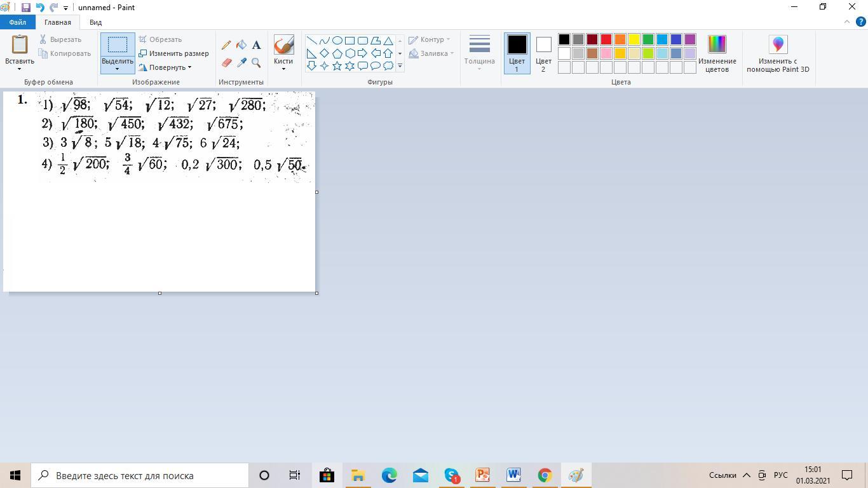Pick the Color picker eyedropper tool
The width and height of the screenshot is (868, 488).
click(241, 62)
